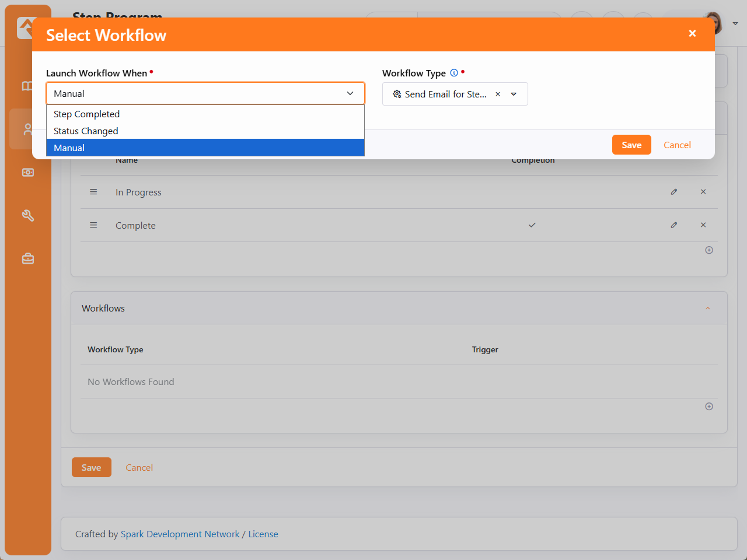Close the Select Workflow modal
This screenshot has width=747, height=560.
click(692, 34)
